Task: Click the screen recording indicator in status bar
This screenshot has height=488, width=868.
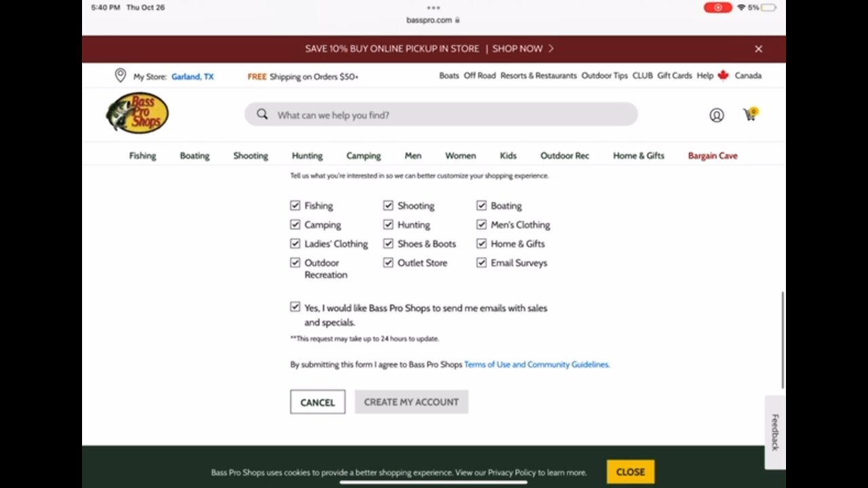Action: click(x=717, y=7)
